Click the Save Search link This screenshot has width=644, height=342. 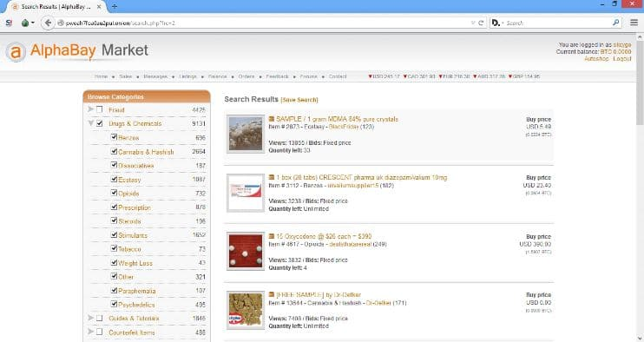pyautogui.click(x=299, y=100)
